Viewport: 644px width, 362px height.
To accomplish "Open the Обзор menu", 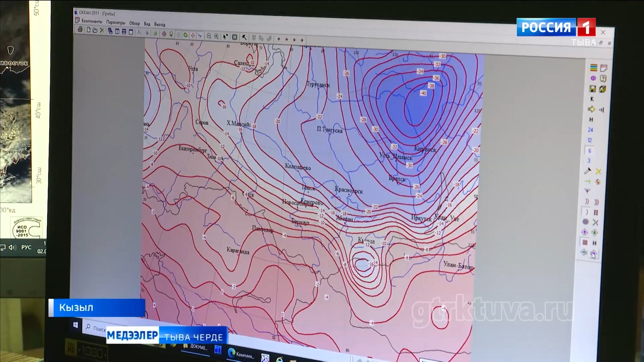I will click(x=135, y=23).
